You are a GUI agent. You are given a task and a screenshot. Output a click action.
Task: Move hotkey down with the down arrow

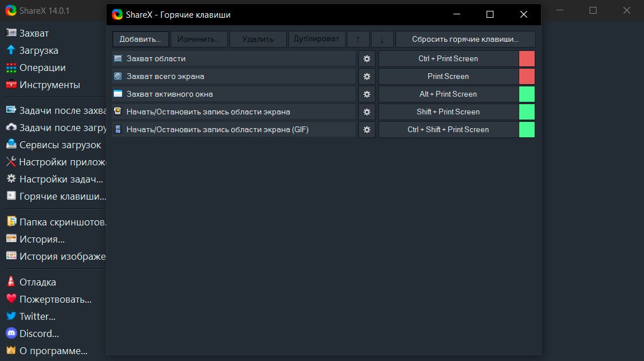click(x=382, y=39)
